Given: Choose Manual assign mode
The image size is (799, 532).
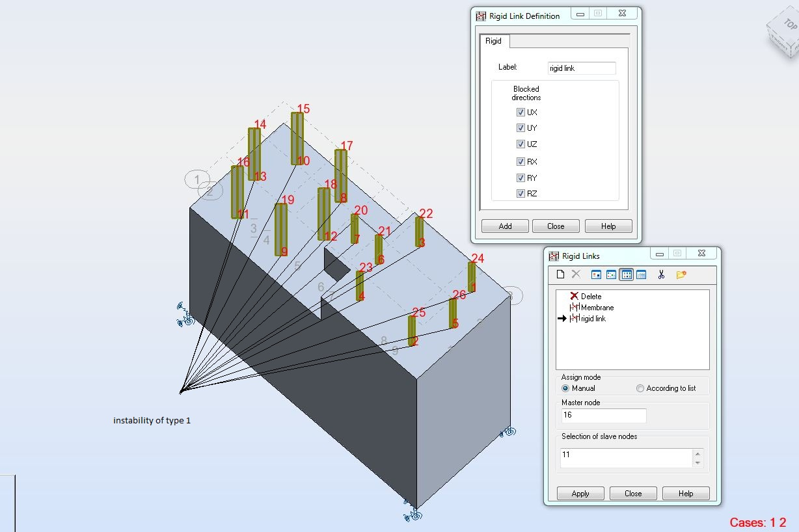Looking at the screenshot, I should 565,388.
